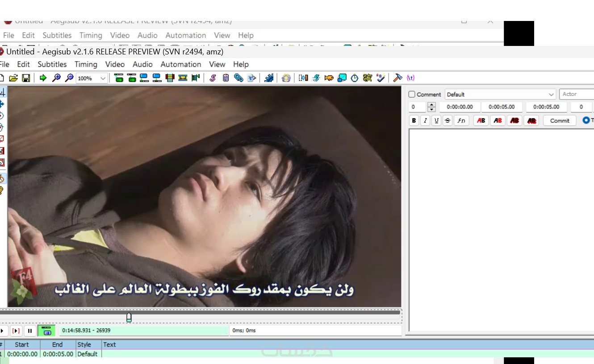Viewport: 594px width, 364px height.
Task: Open Automation menu in the front window
Action: pyautogui.click(x=181, y=64)
